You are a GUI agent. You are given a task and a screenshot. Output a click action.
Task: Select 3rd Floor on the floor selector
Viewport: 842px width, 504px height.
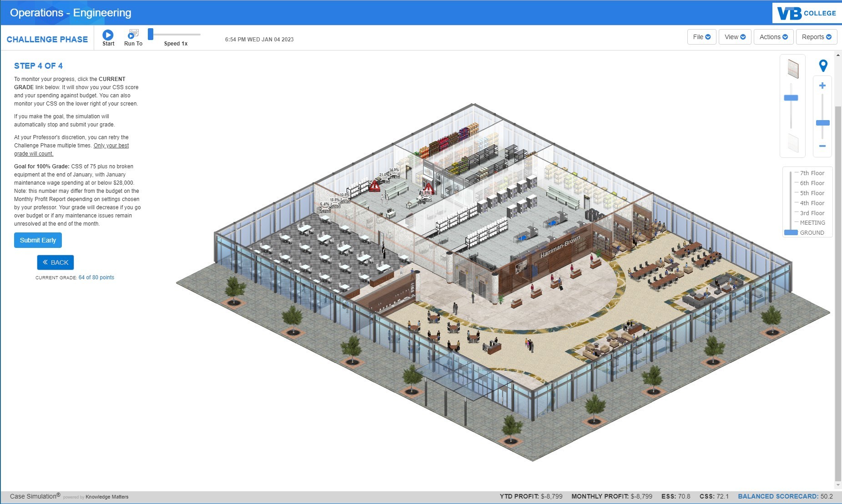click(x=812, y=213)
